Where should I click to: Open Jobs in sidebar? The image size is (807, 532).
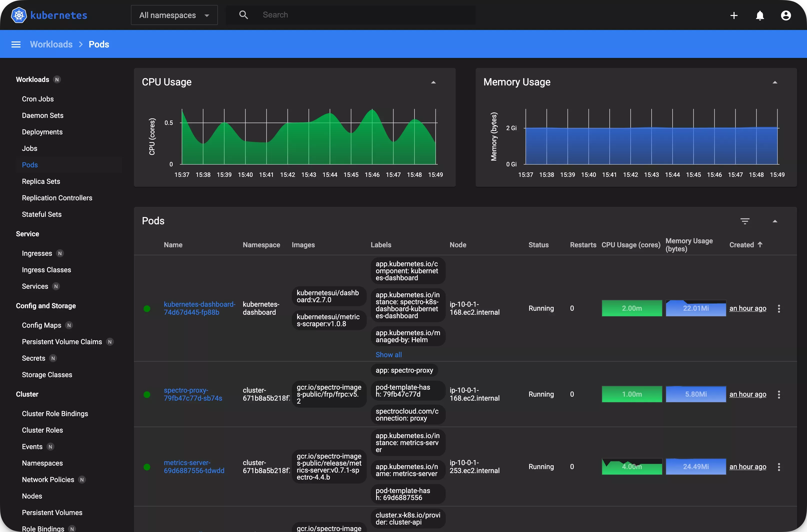pyautogui.click(x=29, y=148)
